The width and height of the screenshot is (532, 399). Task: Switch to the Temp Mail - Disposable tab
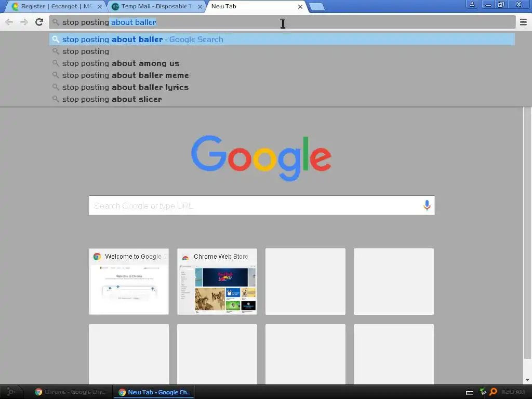156,6
